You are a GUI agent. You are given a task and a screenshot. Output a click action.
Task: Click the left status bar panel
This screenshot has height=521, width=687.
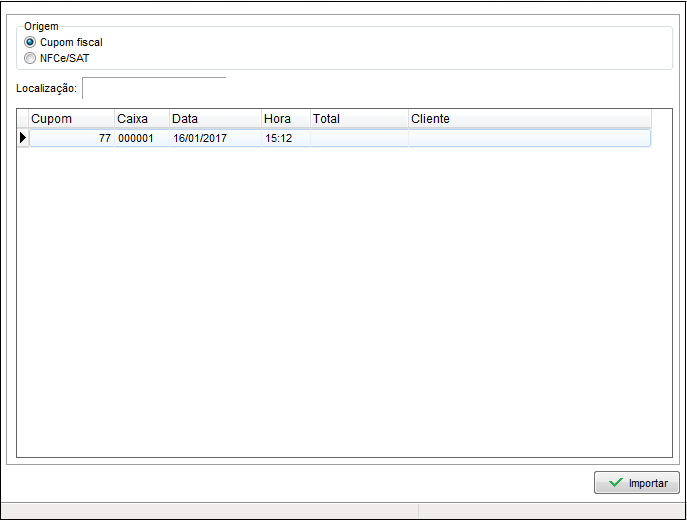pyautogui.click(x=210, y=511)
